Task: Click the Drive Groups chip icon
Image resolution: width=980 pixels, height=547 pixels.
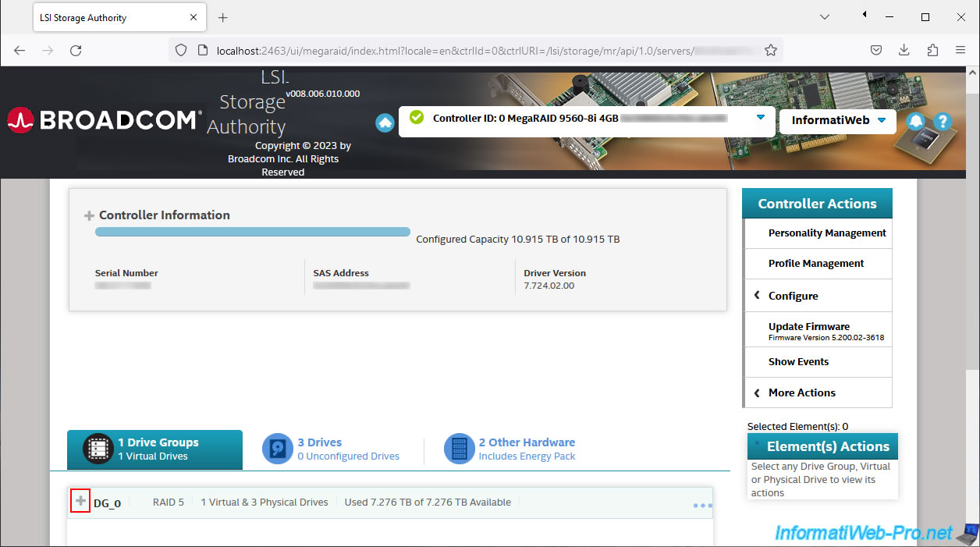Action: click(x=98, y=449)
